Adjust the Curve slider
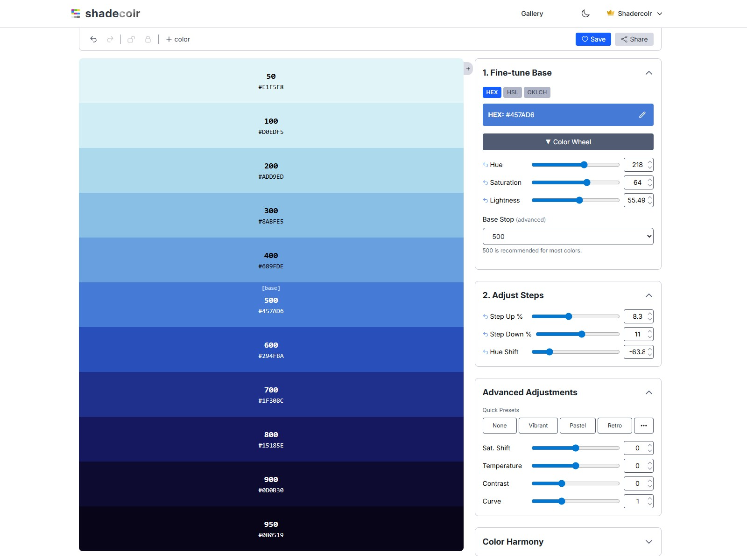747x560 pixels. pyautogui.click(x=576, y=501)
